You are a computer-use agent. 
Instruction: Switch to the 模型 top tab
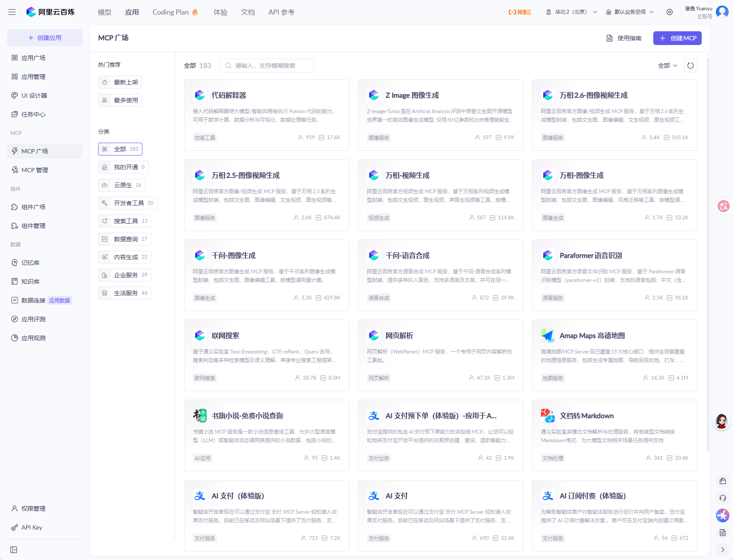pos(104,12)
